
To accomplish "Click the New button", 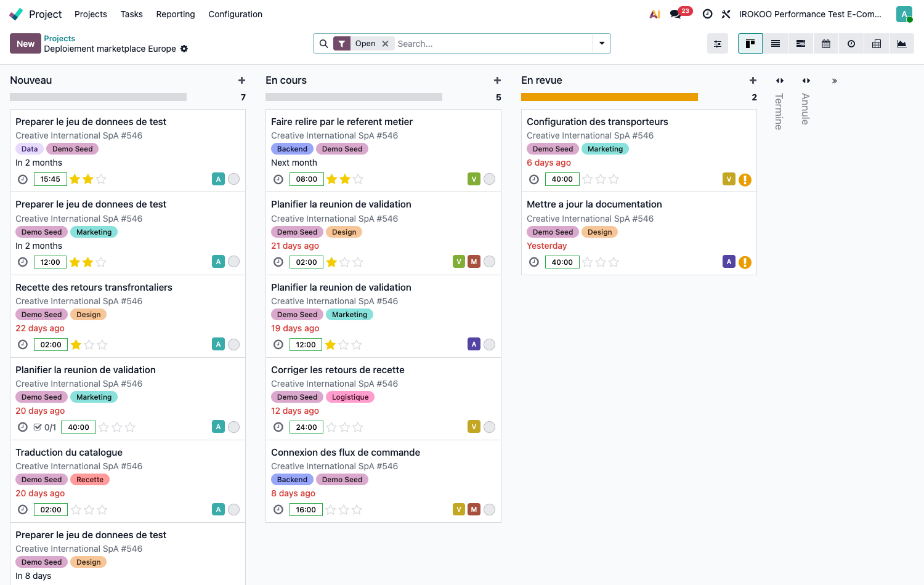I will point(25,44).
